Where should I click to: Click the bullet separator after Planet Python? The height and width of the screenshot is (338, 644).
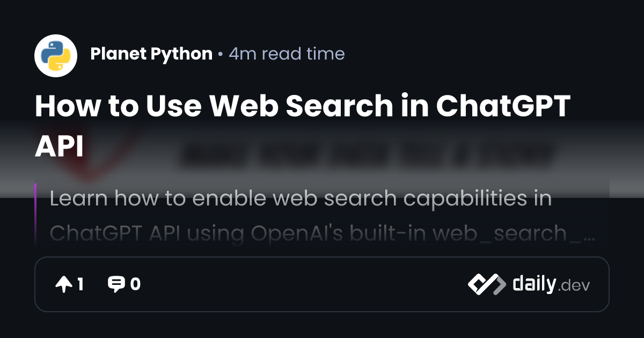click(221, 54)
